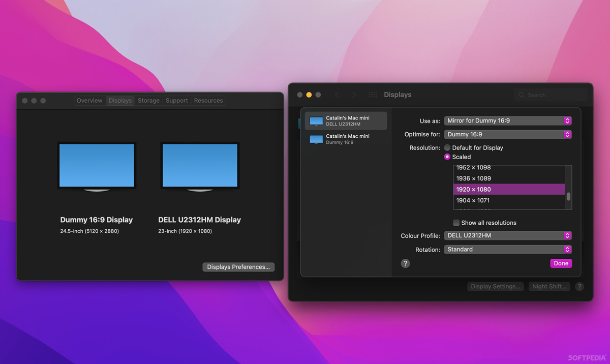This screenshot has width=610, height=364.
Task: Click the DELL U2312HM Display monitor icon
Action: (200, 166)
